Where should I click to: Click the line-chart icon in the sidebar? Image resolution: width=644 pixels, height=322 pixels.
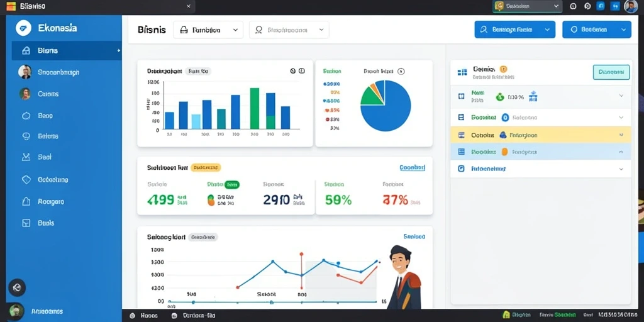(26, 157)
